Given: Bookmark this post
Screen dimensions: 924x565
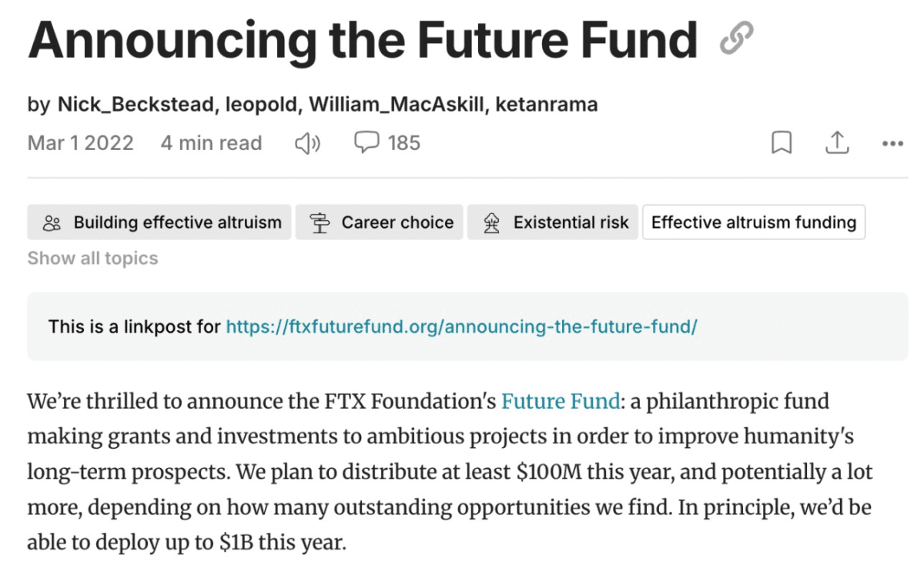Looking at the screenshot, I should (782, 143).
